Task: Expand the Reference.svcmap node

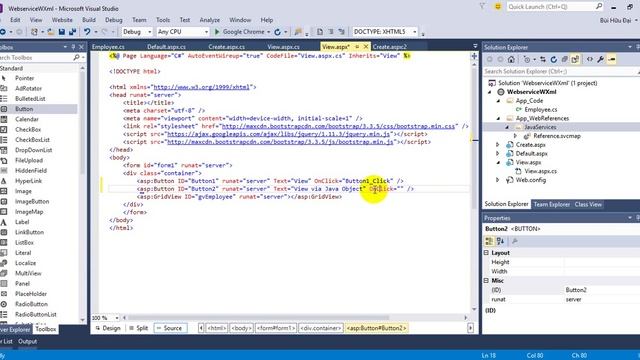Action: (x=515, y=136)
